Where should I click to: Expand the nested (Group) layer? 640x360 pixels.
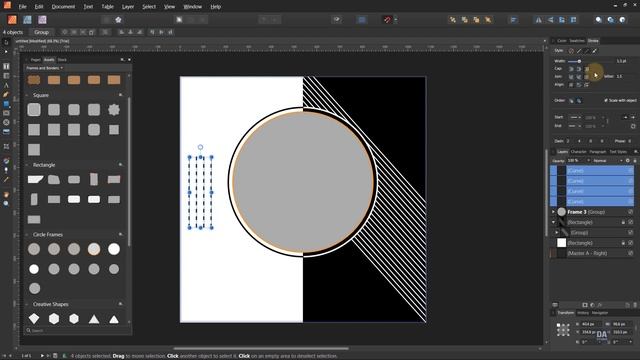tap(557, 232)
